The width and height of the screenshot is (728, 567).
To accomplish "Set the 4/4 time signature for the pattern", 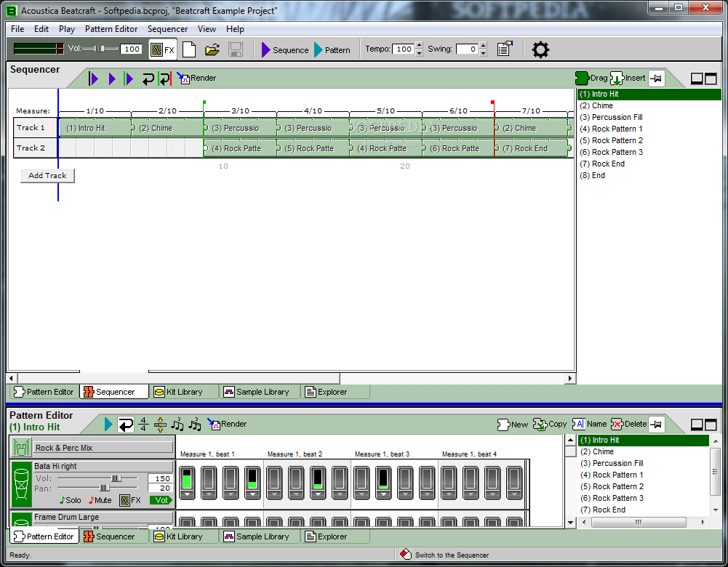I will [x=143, y=424].
